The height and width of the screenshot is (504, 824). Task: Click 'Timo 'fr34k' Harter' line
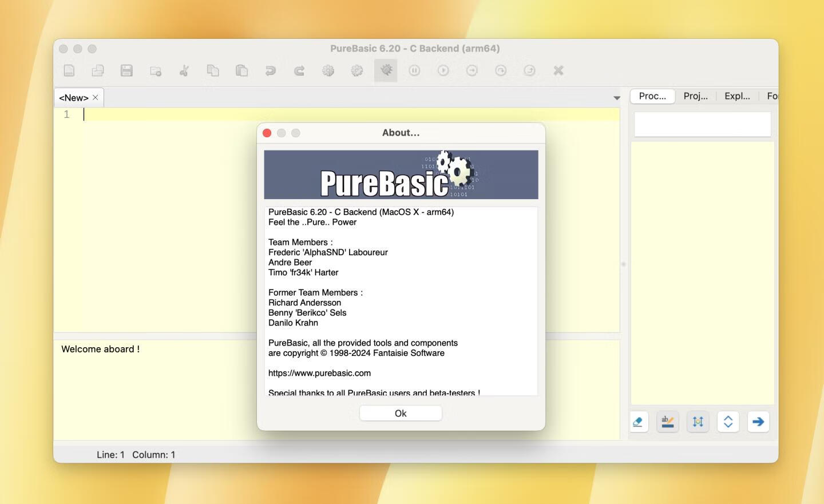303,272
